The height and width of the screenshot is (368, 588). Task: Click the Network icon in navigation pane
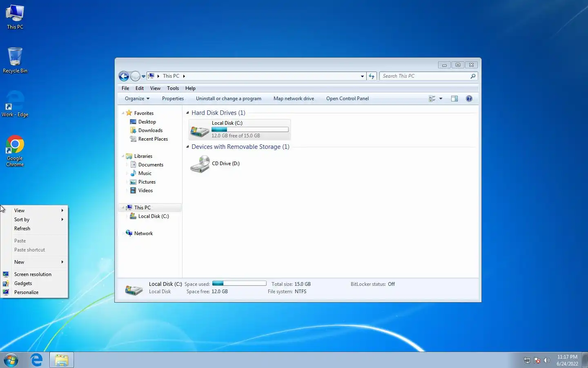click(129, 233)
